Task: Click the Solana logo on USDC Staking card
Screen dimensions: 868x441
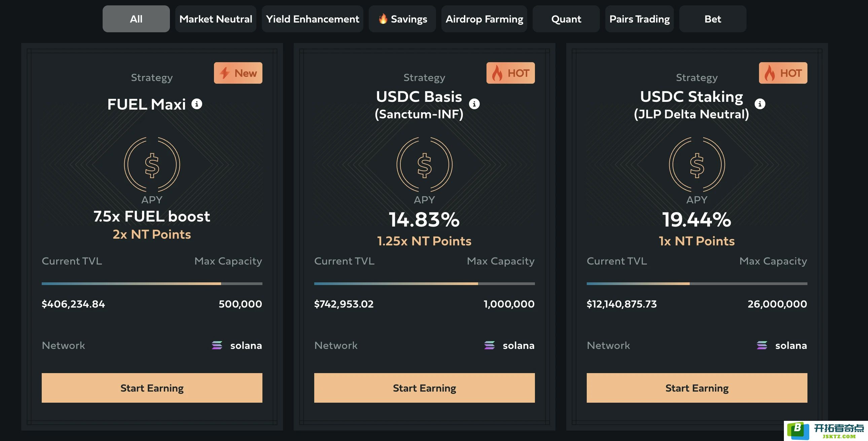Action: (762, 346)
